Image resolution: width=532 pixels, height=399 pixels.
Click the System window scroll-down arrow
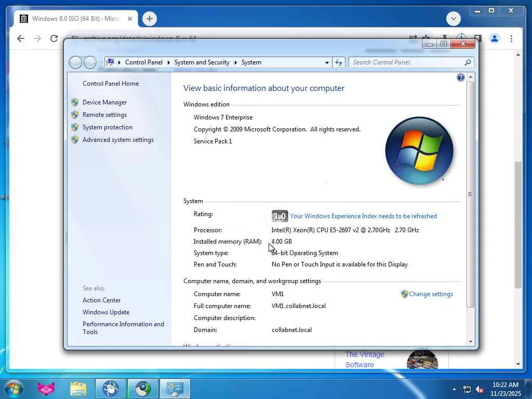(471, 342)
